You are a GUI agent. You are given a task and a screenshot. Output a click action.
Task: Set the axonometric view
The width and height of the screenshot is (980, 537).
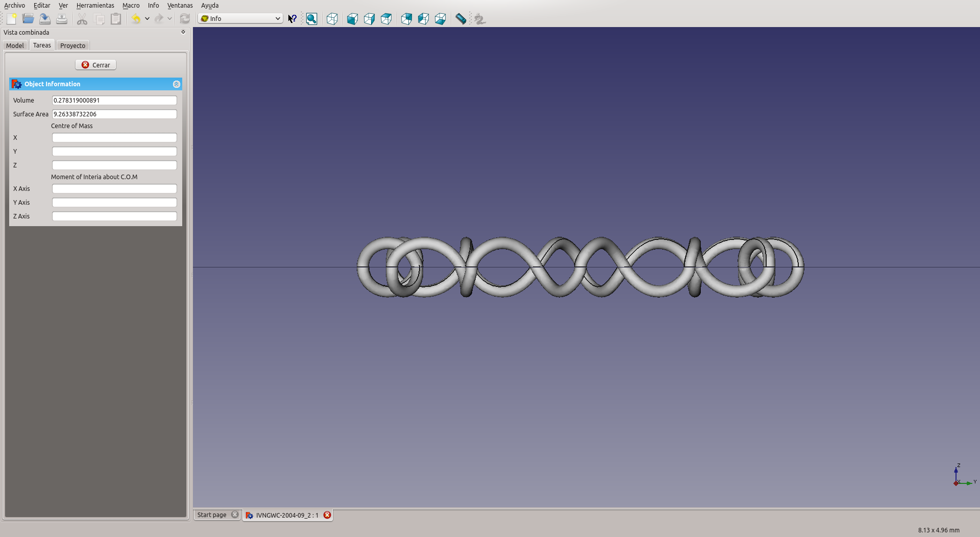click(x=332, y=19)
